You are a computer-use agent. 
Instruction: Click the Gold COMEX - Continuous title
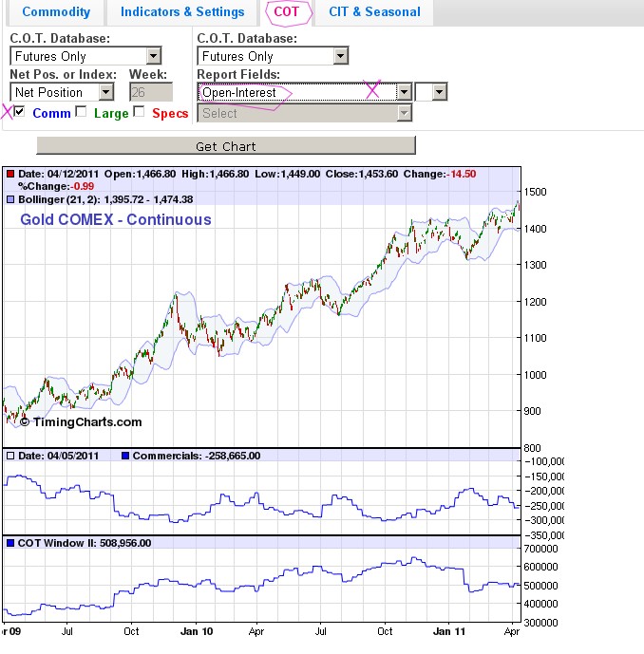[116, 219]
